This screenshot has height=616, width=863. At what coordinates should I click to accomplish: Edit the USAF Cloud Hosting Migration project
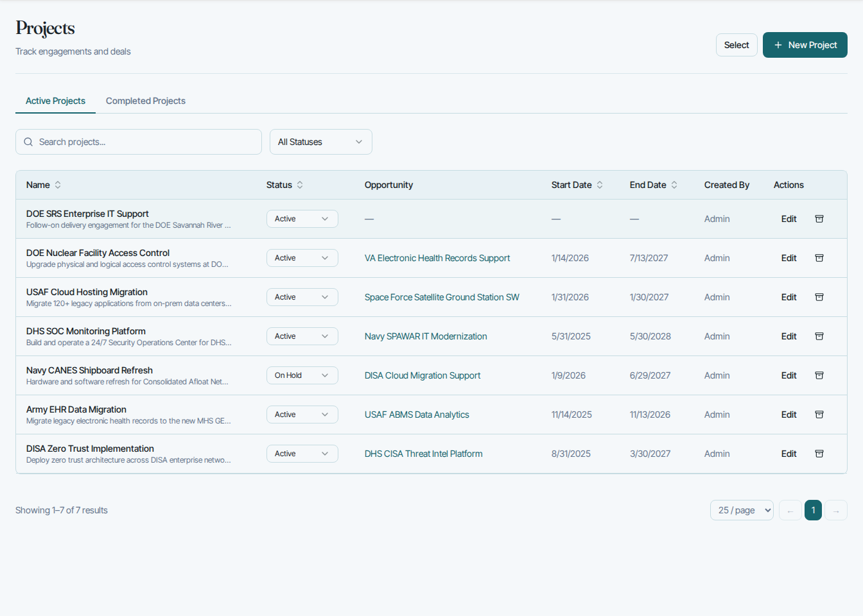[x=789, y=297]
